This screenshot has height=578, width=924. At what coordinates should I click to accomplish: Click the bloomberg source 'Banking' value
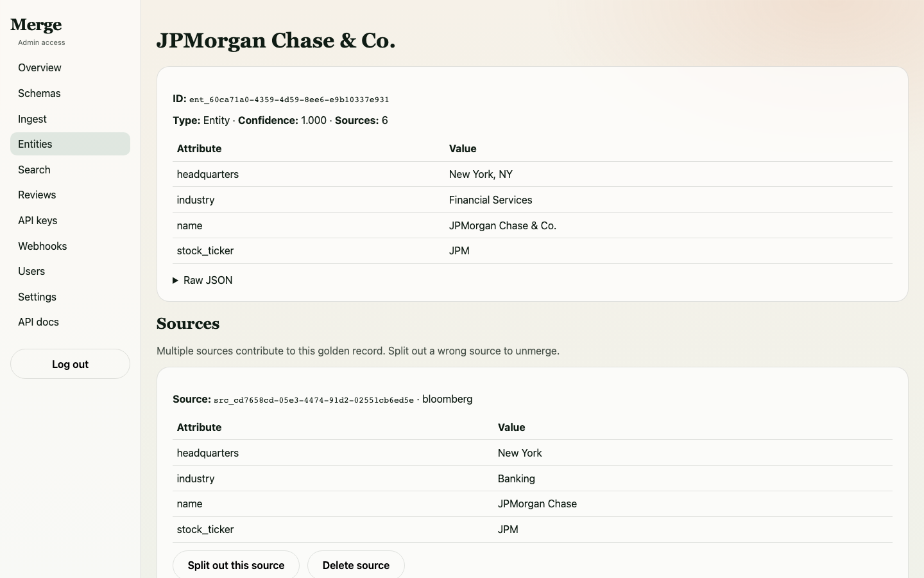pos(516,478)
